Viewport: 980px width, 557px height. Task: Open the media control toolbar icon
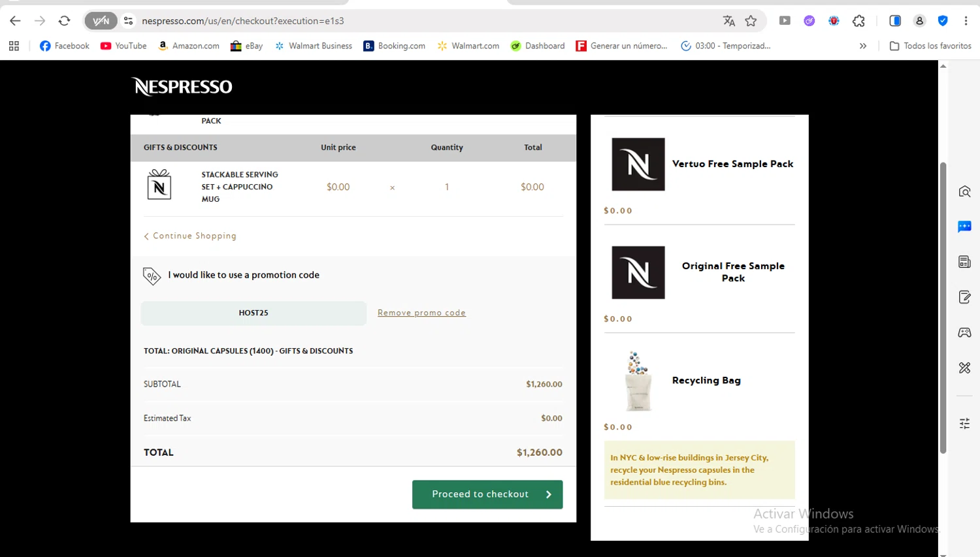click(x=785, y=21)
